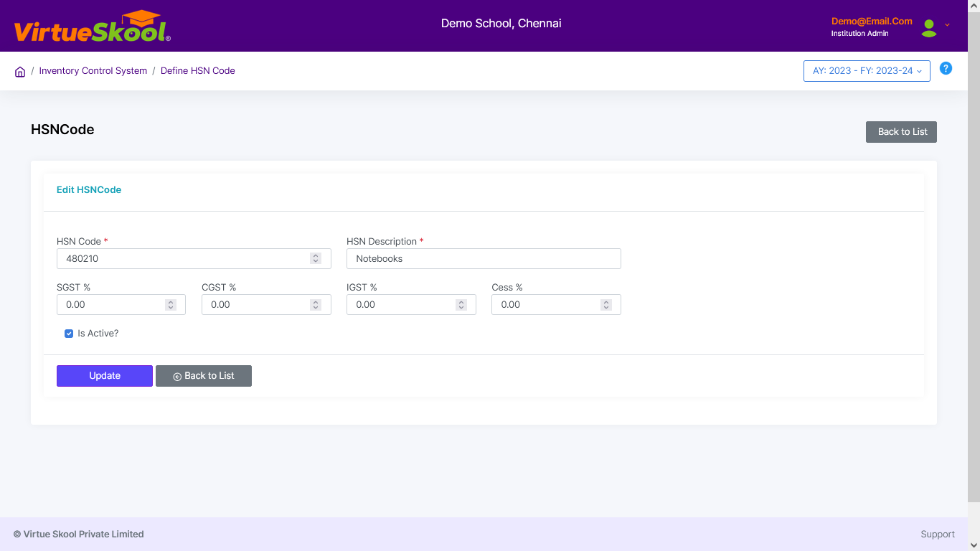Click the Demo School, Chennai title
Viewport: 980px width, 551px height.
(501, 24)
